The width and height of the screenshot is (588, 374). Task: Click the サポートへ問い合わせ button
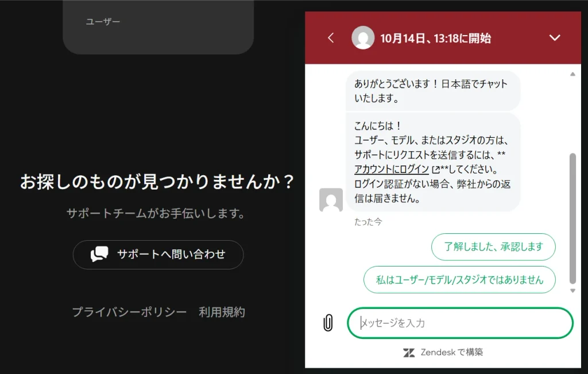[x=158, y=255]
